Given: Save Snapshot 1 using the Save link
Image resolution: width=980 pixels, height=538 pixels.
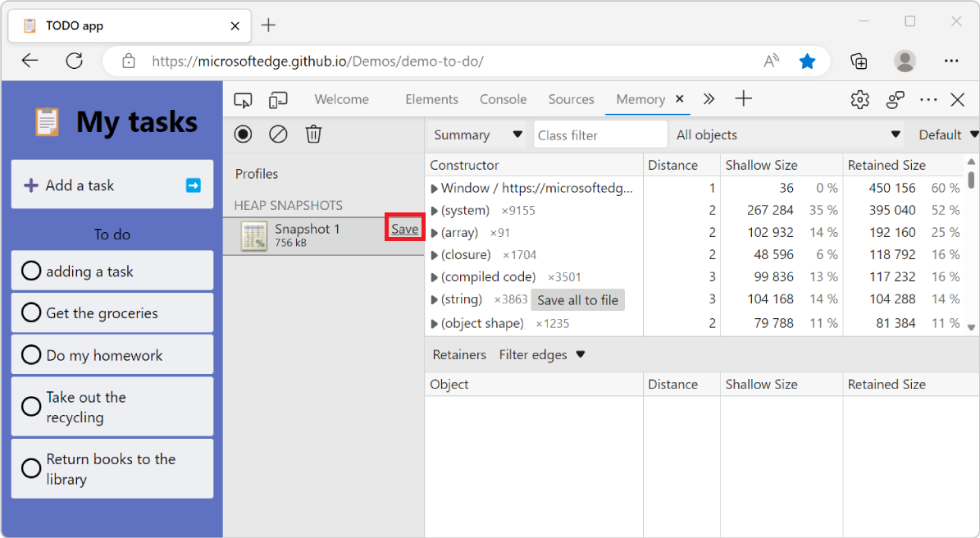Looking at the screenshot, I should tap(404, 230).
